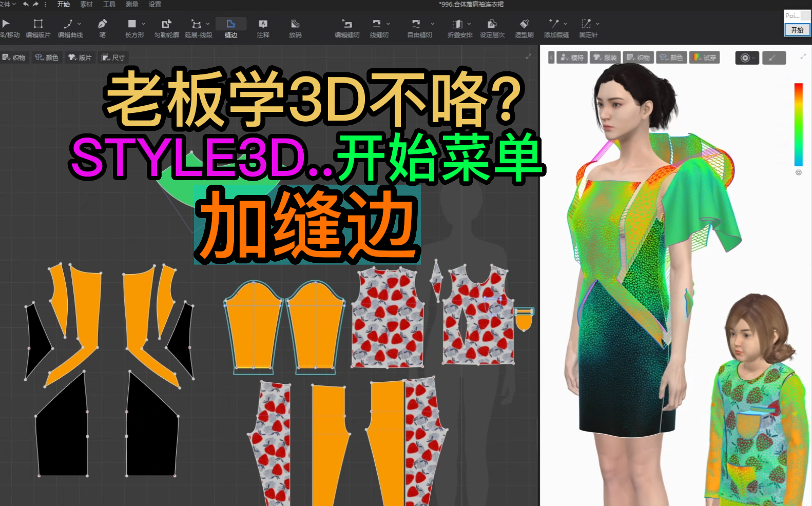Click the pressure color scale bar
This screenshot has height=506, width=812.
click(x=799, y=124)
